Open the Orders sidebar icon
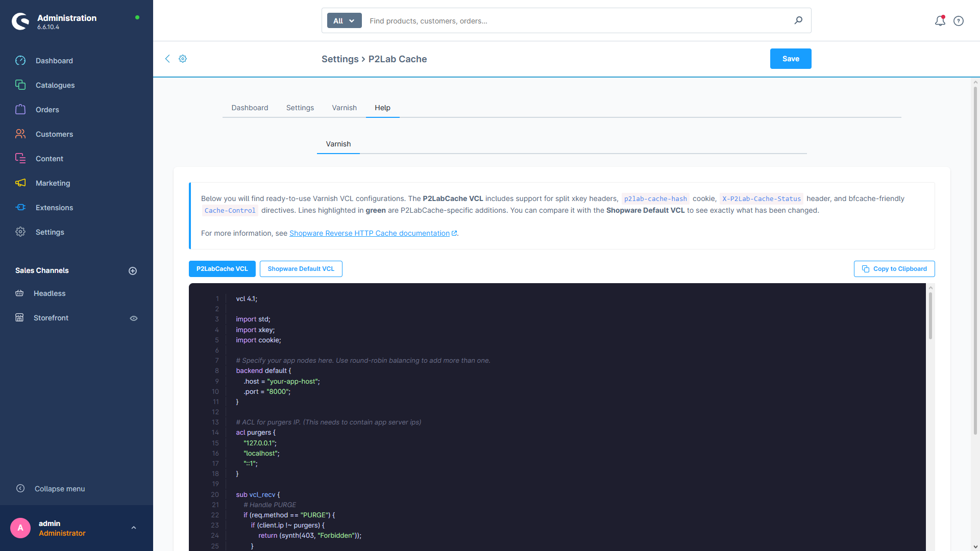980x551 pixels. pos(20,110)
